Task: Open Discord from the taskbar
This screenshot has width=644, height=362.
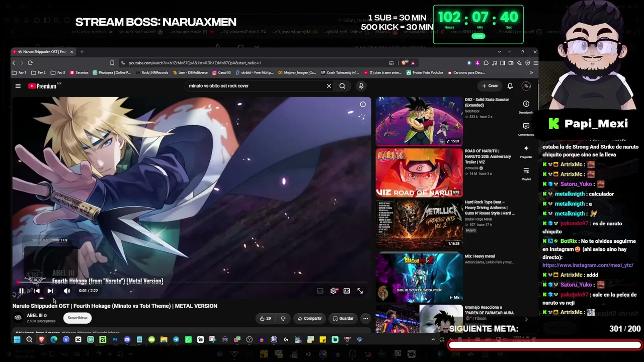Action: [x=127, y=340]
